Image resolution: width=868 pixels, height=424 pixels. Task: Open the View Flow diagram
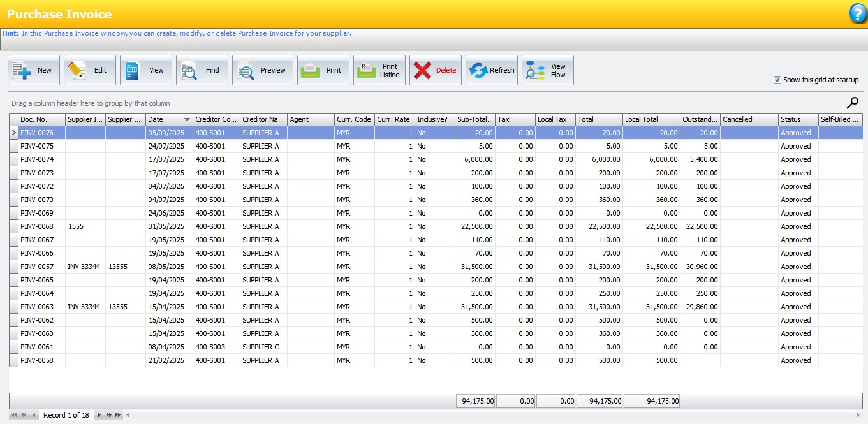(547, 70)
